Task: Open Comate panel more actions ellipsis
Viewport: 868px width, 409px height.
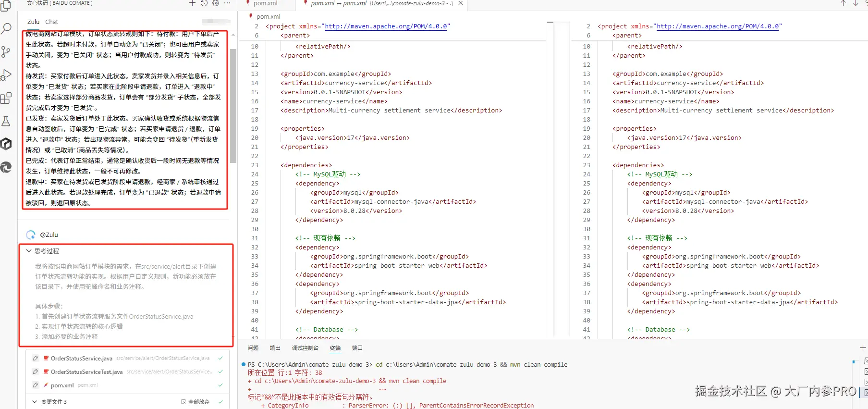Action: coord(227,3)
